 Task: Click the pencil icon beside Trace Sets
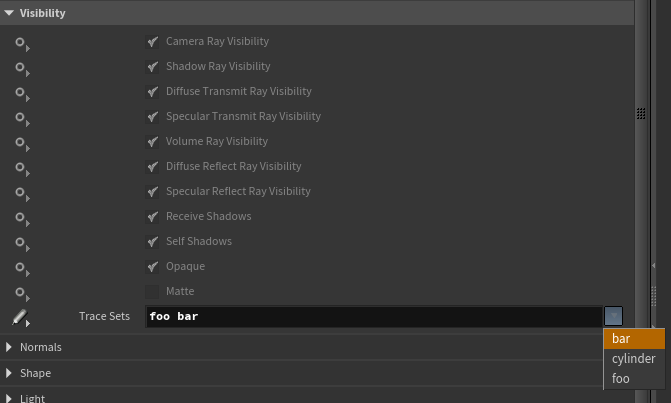pos(20,317)
